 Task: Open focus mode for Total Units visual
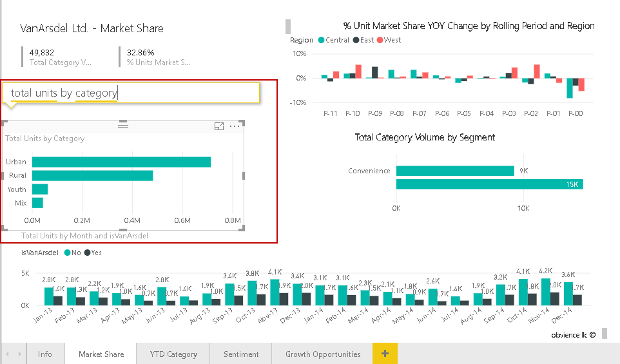[x=219, y=127]
